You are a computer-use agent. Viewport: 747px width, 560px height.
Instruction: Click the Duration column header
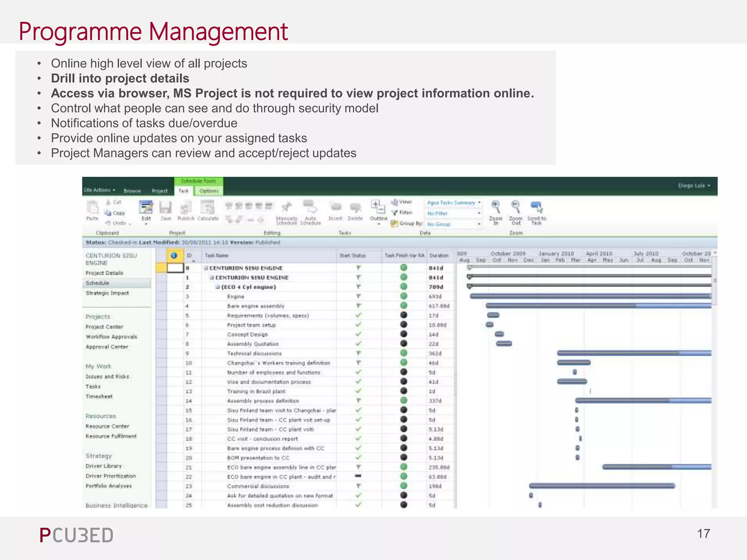440,256
